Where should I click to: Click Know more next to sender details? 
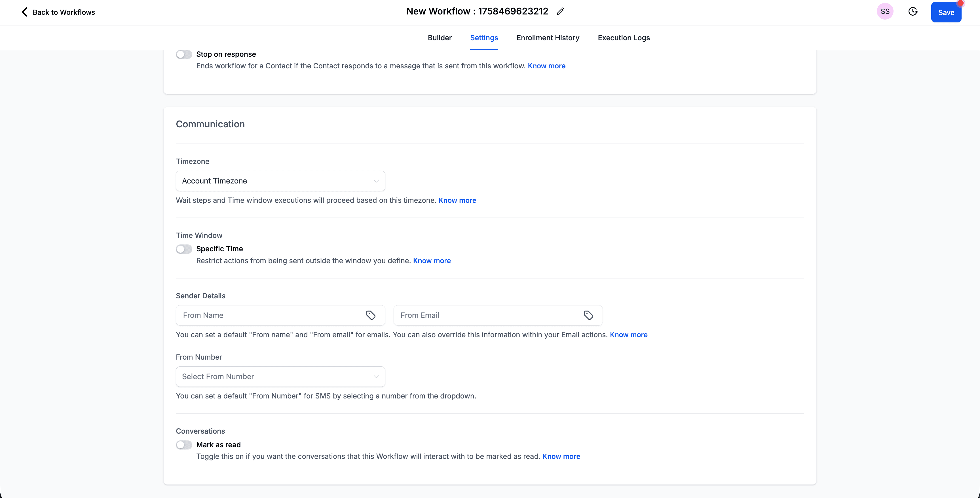(628, 335)
